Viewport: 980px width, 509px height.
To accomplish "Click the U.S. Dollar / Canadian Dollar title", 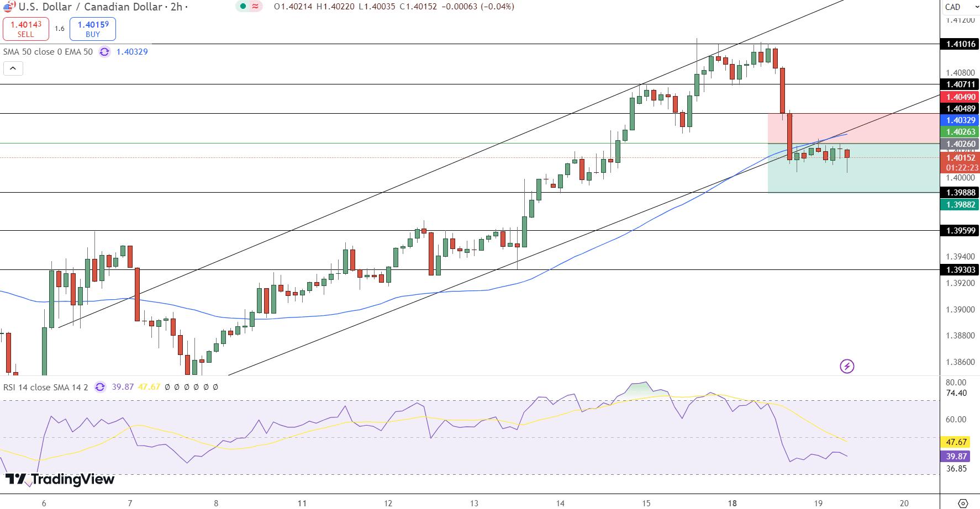I will pyautogui.click(x=91, y=7).
